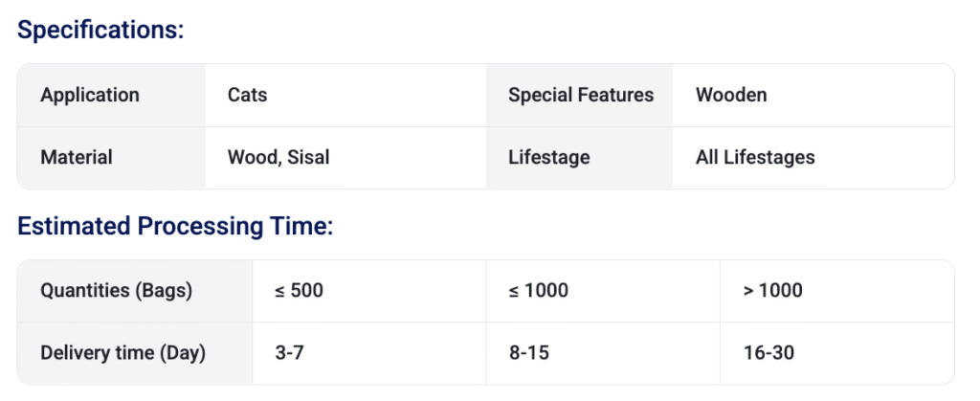980x401 pixels.
Task: Select the Lifestage label cell
Action: [549, 157]
